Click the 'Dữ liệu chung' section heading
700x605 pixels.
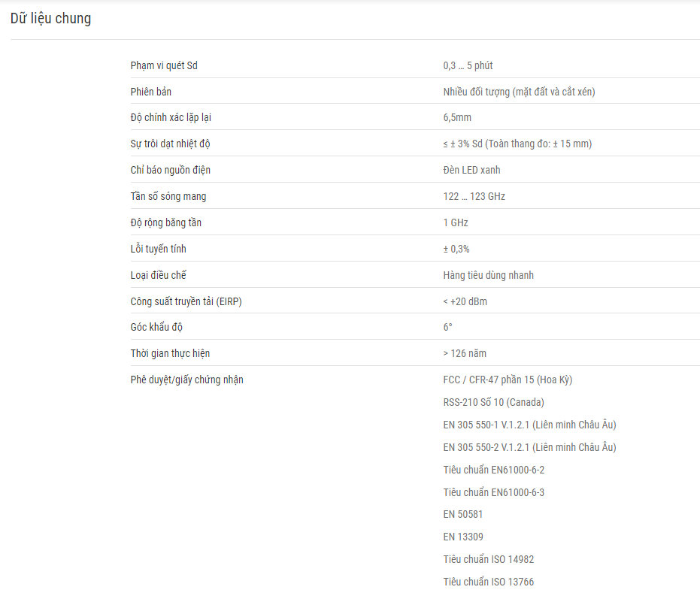[50, 19]
